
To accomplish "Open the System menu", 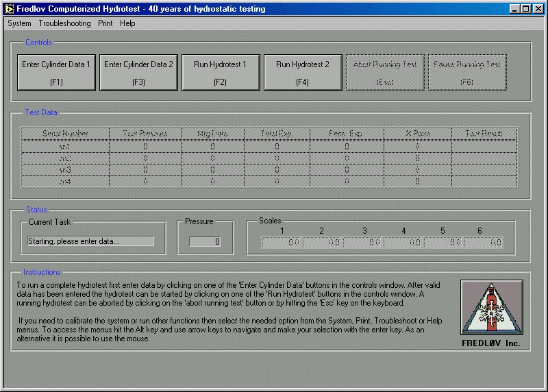I will point(19,23).
